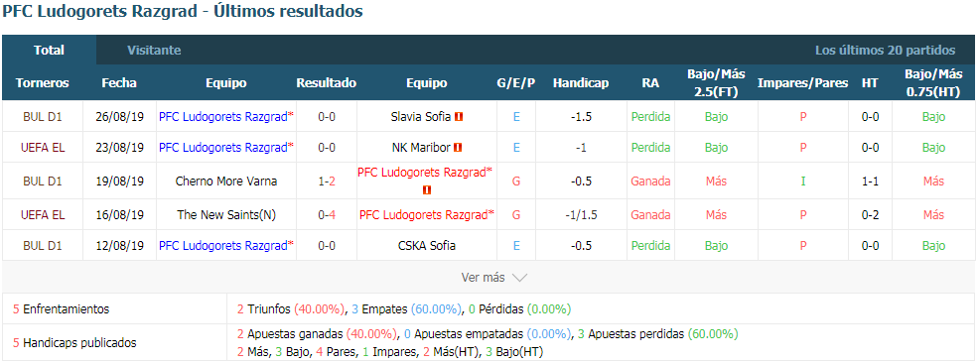Switch to the Visitante tab
This screenshot has width=980, height=364.
click(x=154, y=51)
